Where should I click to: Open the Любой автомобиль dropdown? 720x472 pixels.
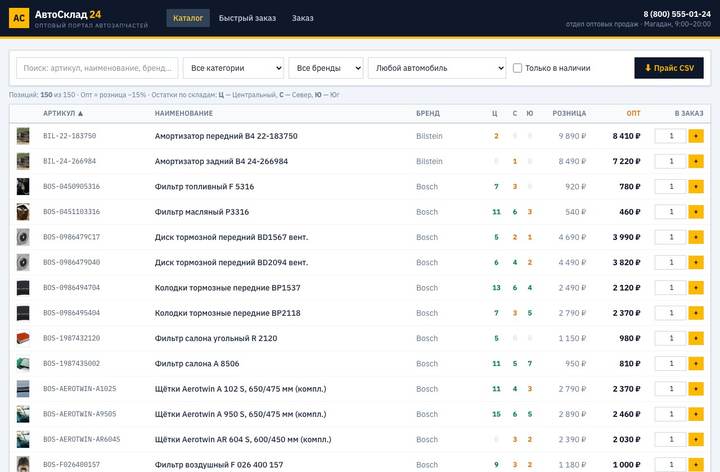click(x=437, y=68)
